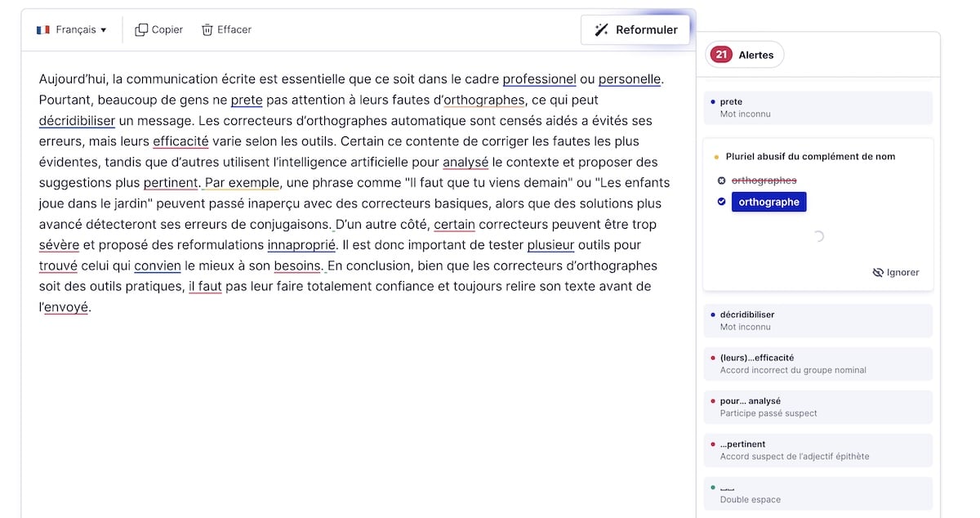Image resolution: width=980 pixels, height=518 pixels.
Task: Open the 'pour... analysé' alert
Action: click(817, 407)
